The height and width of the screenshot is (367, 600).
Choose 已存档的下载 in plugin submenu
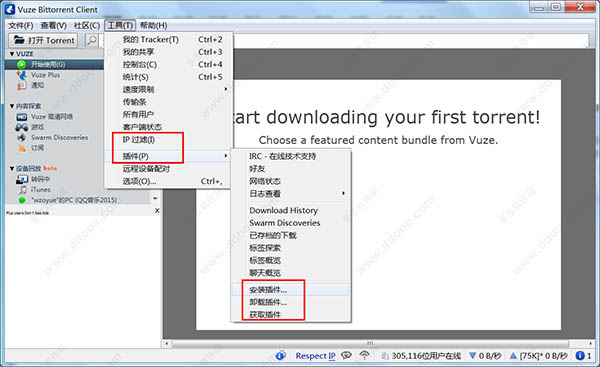click(291, 235)
